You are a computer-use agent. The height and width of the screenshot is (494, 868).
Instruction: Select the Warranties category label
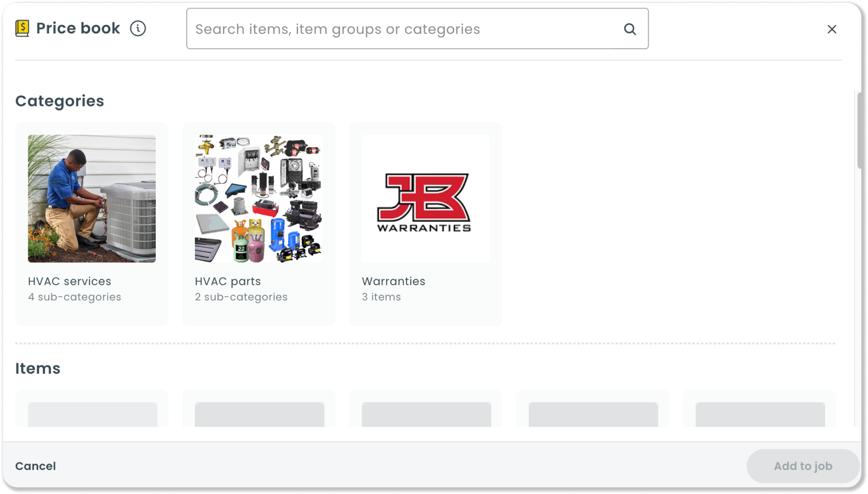(x=393, y=281)
